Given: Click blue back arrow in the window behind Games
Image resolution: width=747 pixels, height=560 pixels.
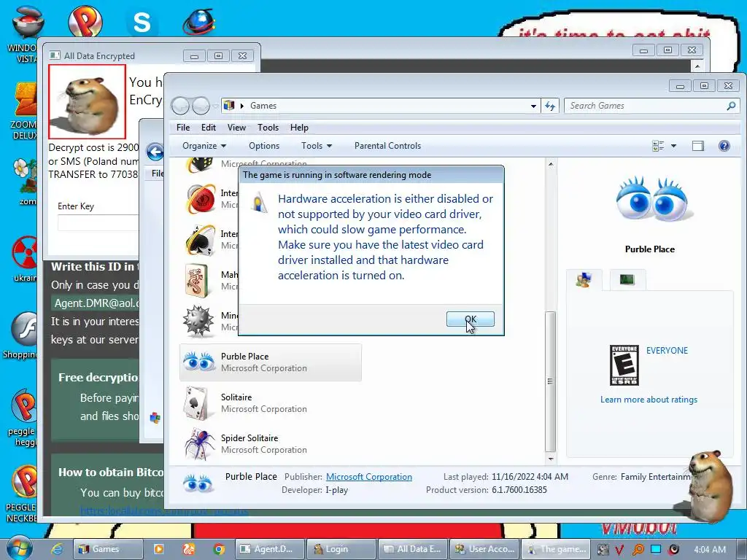Looking at the screenshot, I should pyautogui.click(x=155, y=152).
